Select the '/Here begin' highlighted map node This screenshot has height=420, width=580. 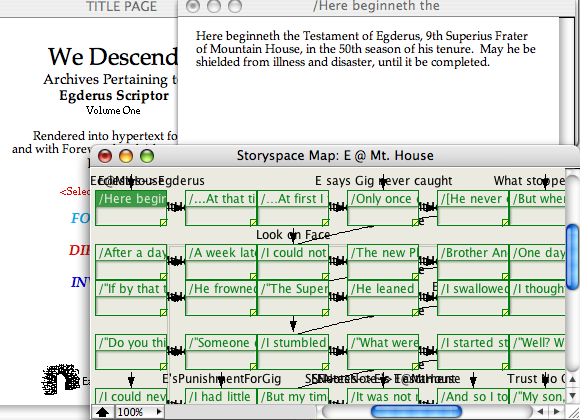(x=131, y=208)
